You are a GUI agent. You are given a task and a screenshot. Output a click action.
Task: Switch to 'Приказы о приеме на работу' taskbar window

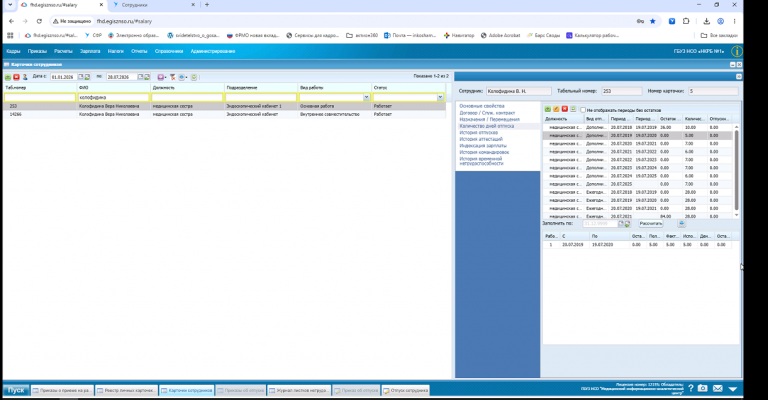62,390
